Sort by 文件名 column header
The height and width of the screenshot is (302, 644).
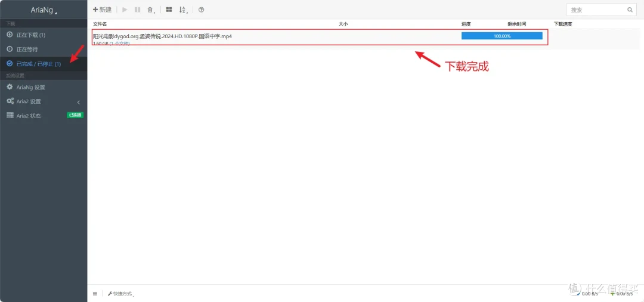coord(100,24)
